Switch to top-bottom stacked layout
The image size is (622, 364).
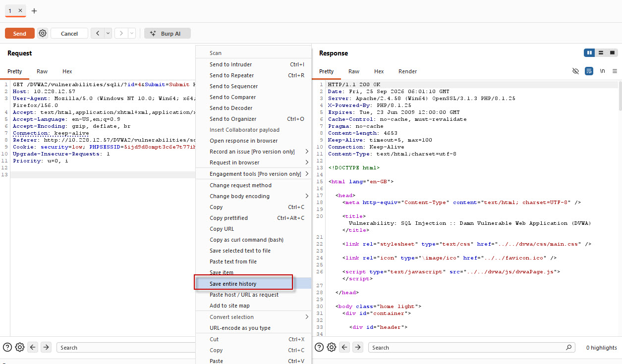click(x=601, y=52)
